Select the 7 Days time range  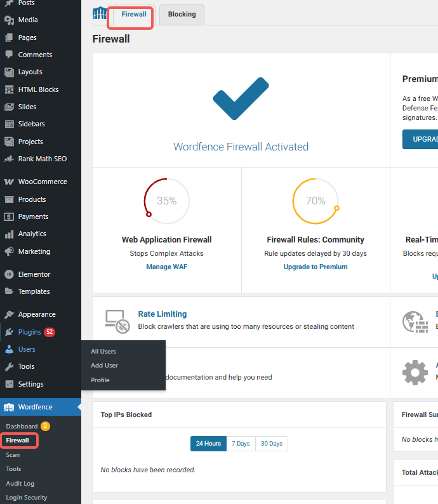pos(241,444)
